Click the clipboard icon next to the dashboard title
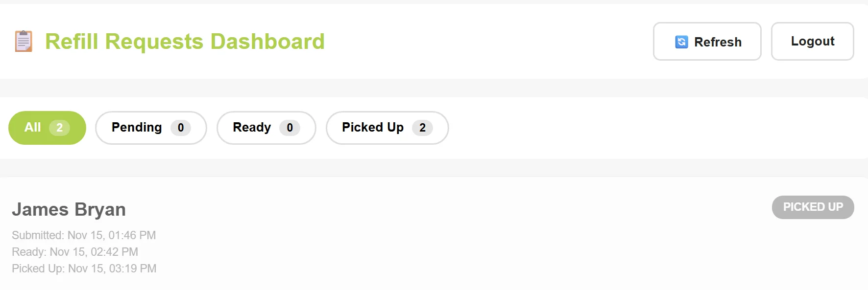Image resolution: width=868 pixels, height=290 pixels. point(23,41)
